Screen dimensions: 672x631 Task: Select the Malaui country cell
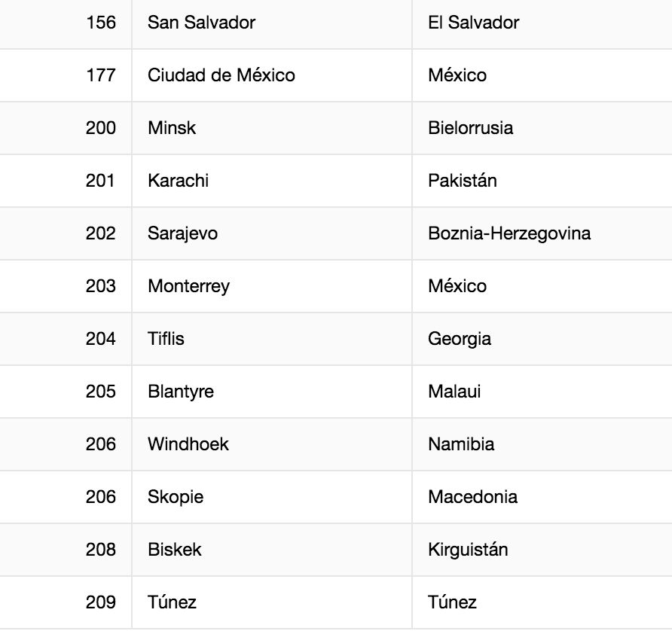pos(454,392)
